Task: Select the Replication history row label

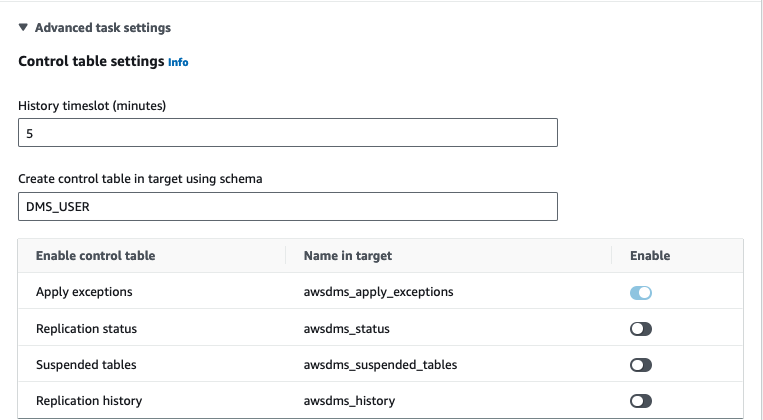Action: click(89, 401)
